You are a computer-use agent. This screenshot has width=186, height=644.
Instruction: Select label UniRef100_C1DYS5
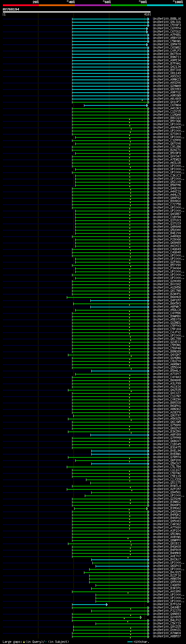pos(167,111)
